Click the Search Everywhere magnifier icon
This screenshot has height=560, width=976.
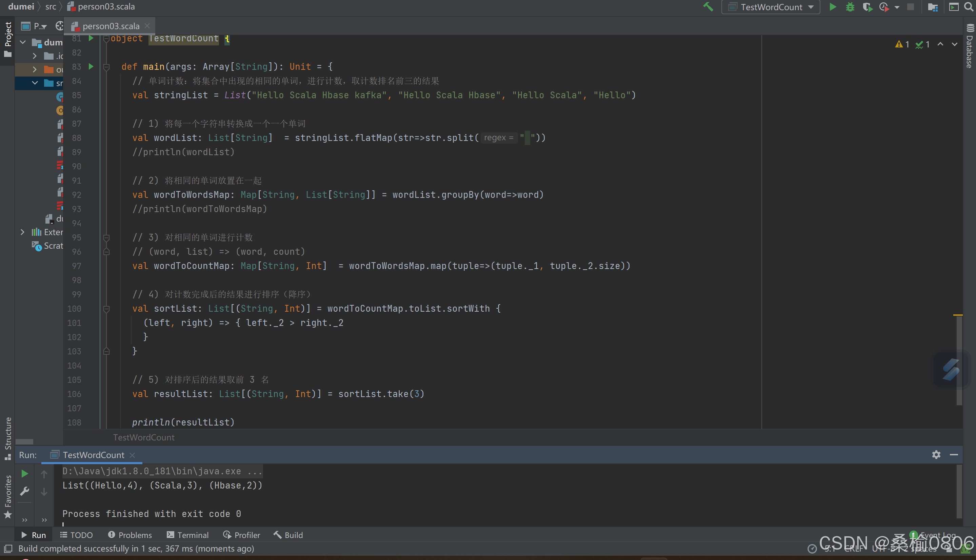coord(968,7)
